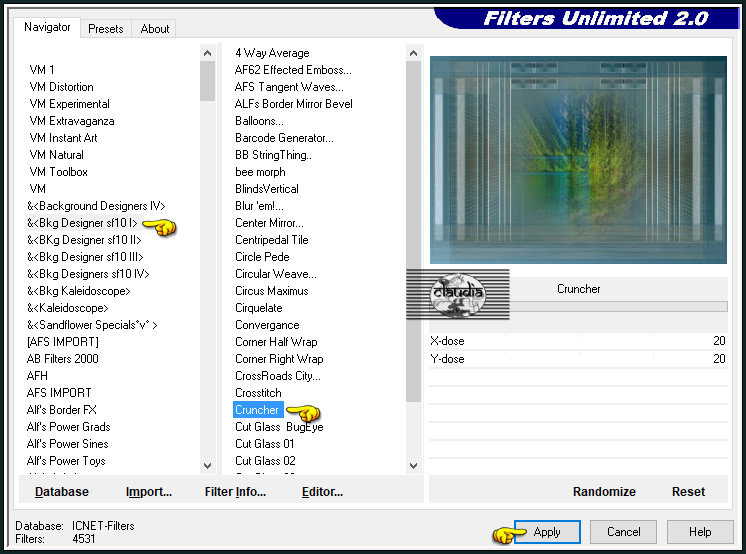Choose the Crosstitch filter
This screenshot has width=746, height=554.
click(258, 393)
